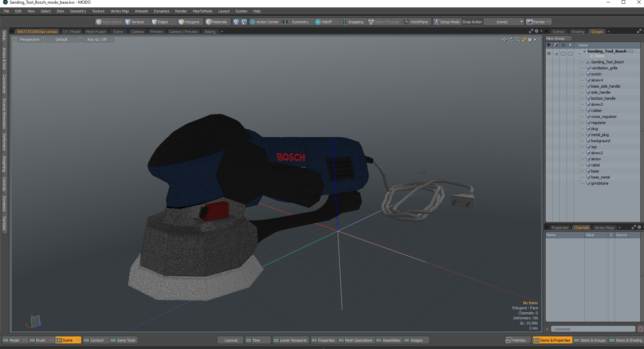The image size is (644, 349).
Task: Open the Perspective view type dropdown
Action: [30, 40]
